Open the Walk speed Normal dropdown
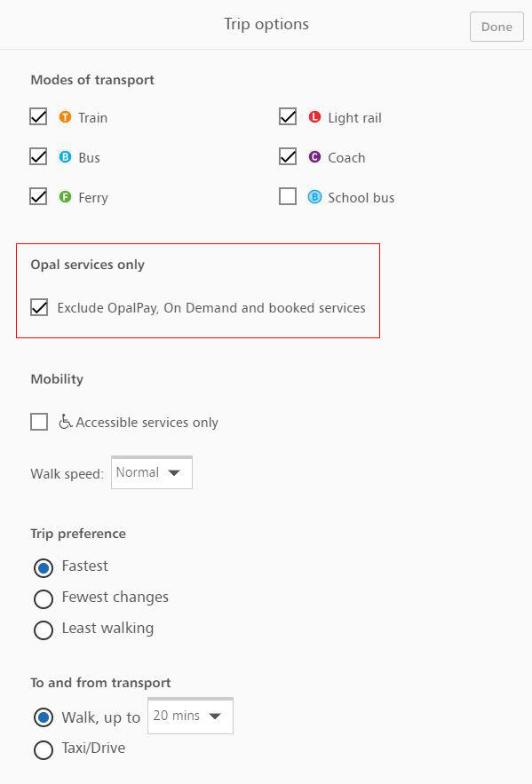 (x=152, y=472)
